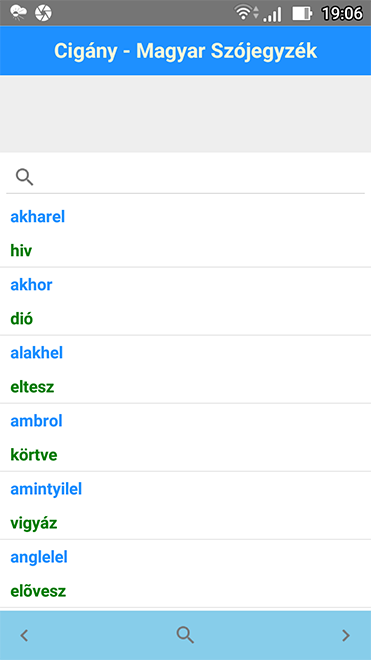Tap the Cigány - Magyar Szójegyzék title
The width and height of the screenshot is (371, 660).
pos(185,51)
